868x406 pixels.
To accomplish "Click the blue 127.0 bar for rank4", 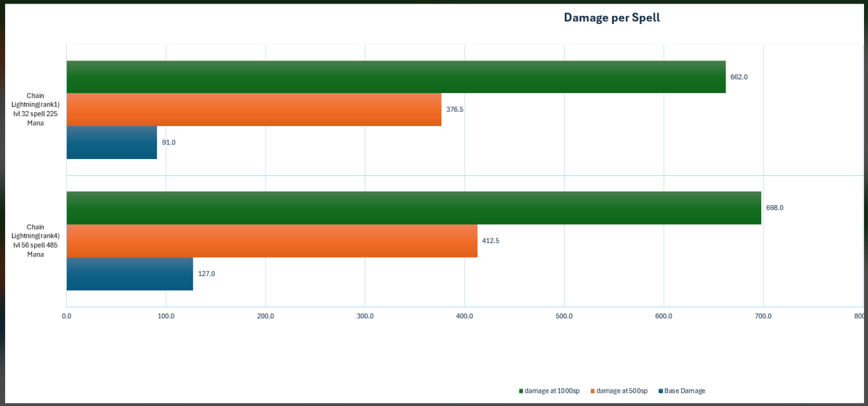I will coord(129,274).
